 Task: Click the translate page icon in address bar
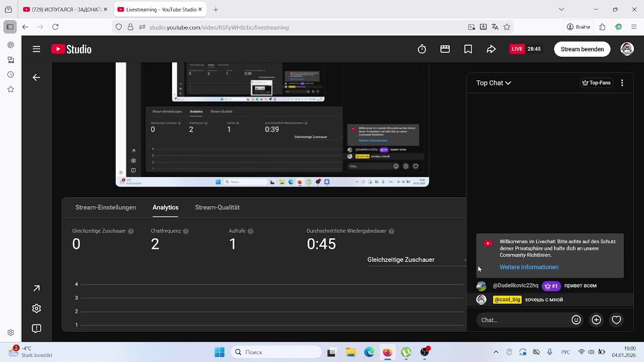495,27
